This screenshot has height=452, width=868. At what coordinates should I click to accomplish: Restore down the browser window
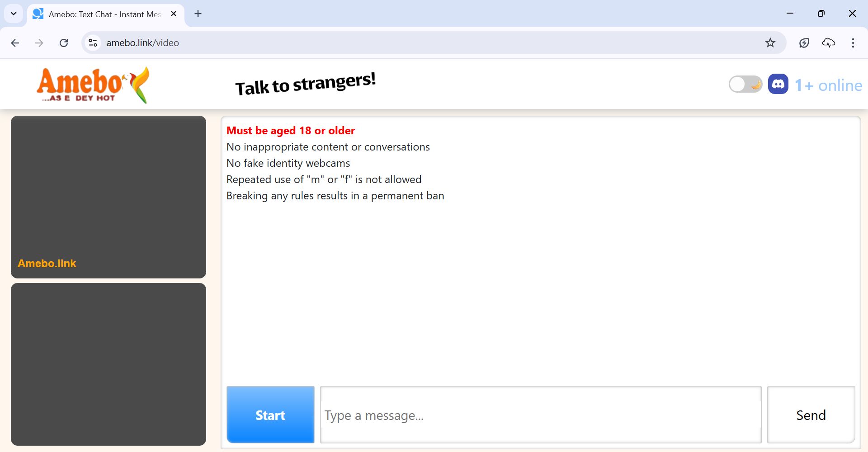click(821, 14)
